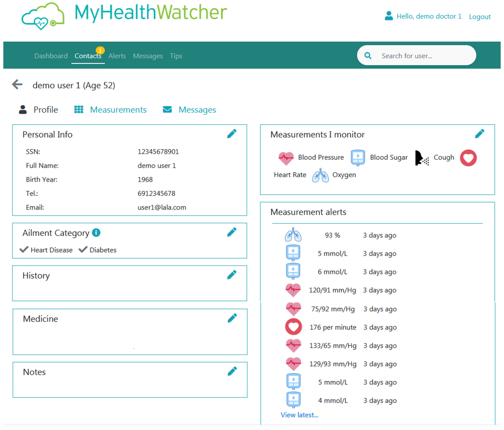Open Dashboard from the top menu
The height and width of the screenshot is (430, 504).
point(51,56)
